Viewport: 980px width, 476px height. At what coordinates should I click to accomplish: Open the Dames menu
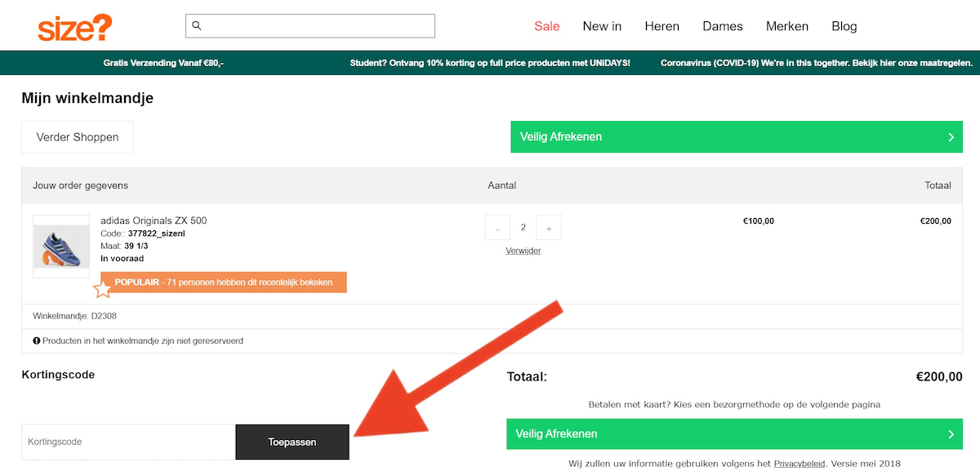pos(723,26)
